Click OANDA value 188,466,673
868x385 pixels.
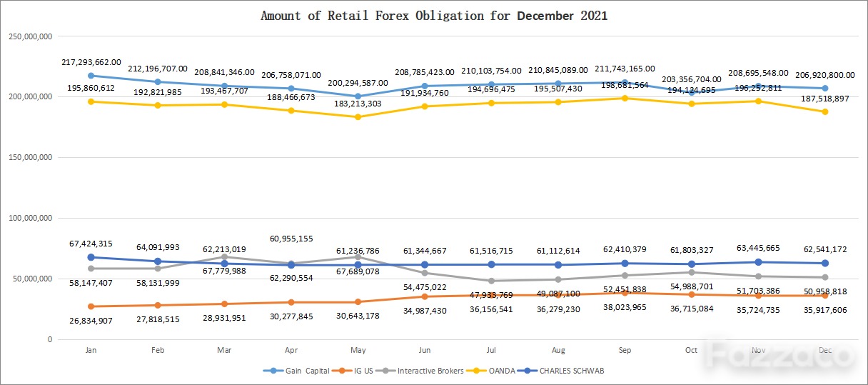tap(291, 96)
